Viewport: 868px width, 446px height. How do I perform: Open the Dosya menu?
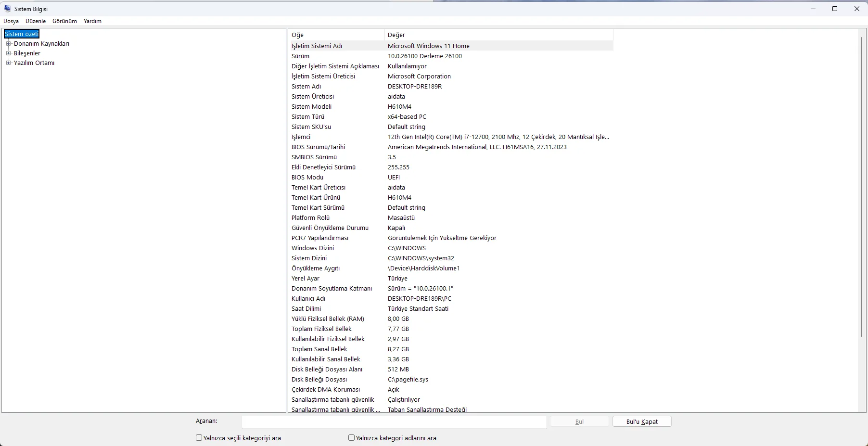click(11, 21)
